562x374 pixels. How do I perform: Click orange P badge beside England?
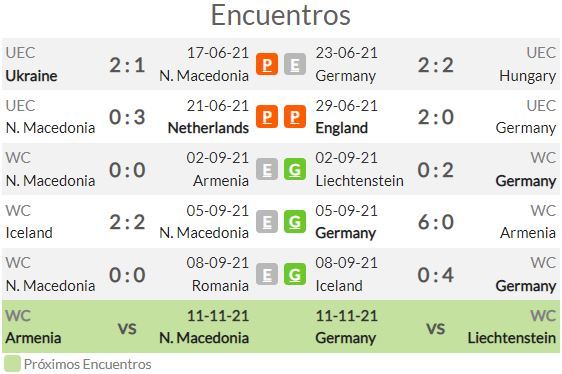pos(295,117)
